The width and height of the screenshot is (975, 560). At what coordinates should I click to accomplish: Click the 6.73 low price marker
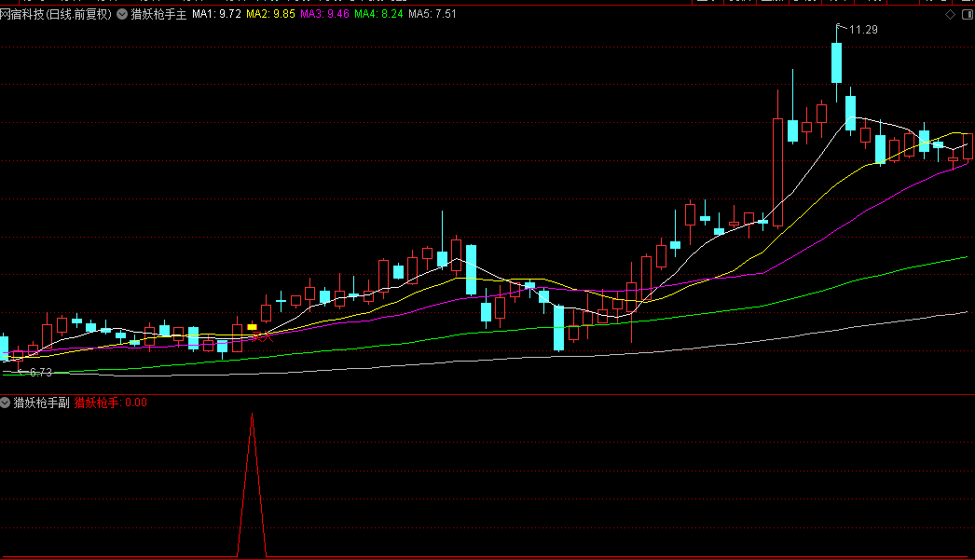tap(41, 373)
